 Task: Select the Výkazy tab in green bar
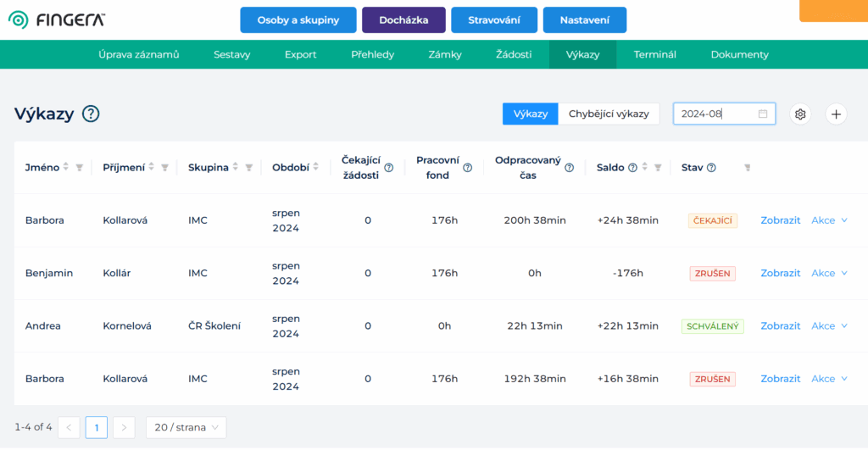pyautogui.click(x=582, y=54)
